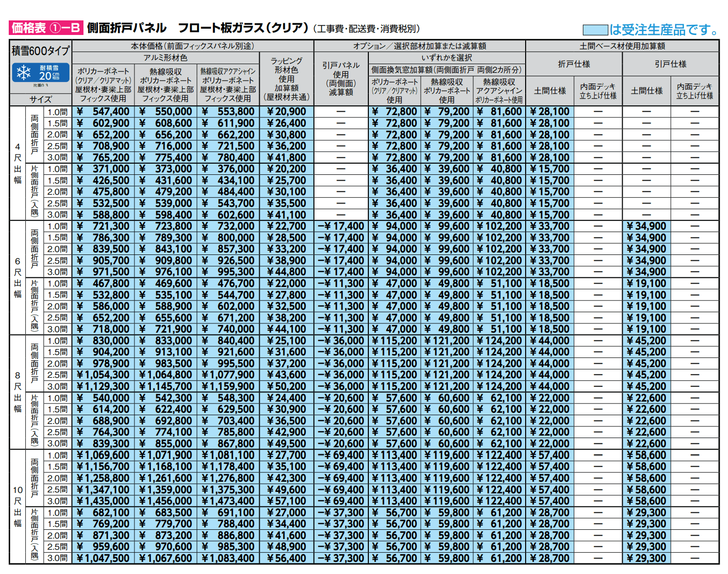Click the ラッピング形材色使用加算額 column header
This screenshot has height=574, width=728.
(x=286, y=79)
